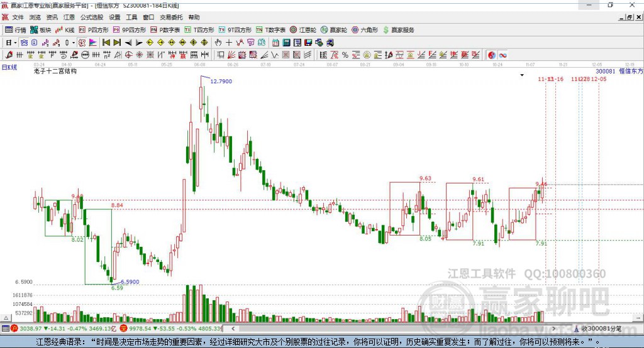Image resolution: width=644 pixels, height=348 pixels.
Task: Open the 江恩 menu
Action: tap(69, 18)
